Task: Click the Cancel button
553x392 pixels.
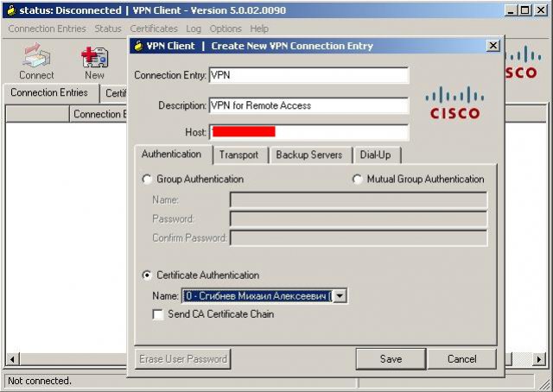Action: click(461, 359)
